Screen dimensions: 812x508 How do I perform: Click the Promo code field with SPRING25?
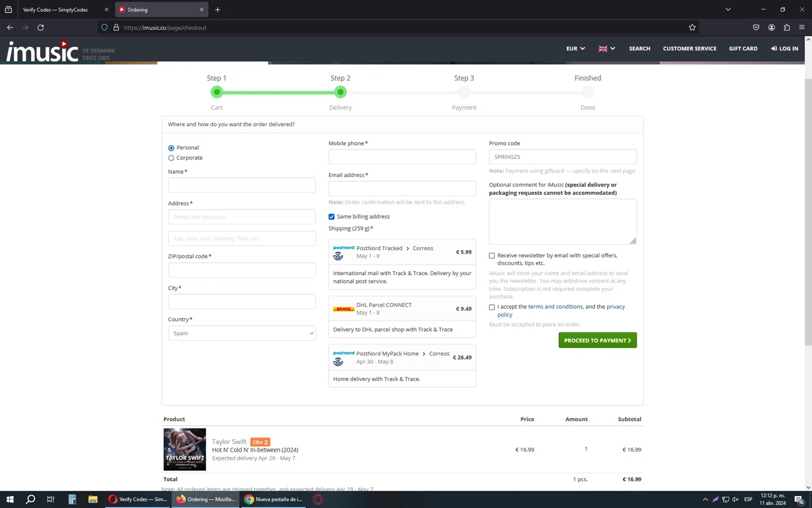(x=562, y=157)
